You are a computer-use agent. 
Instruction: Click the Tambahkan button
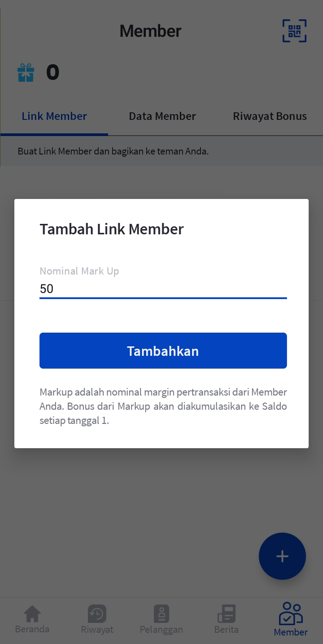point(163,351)
